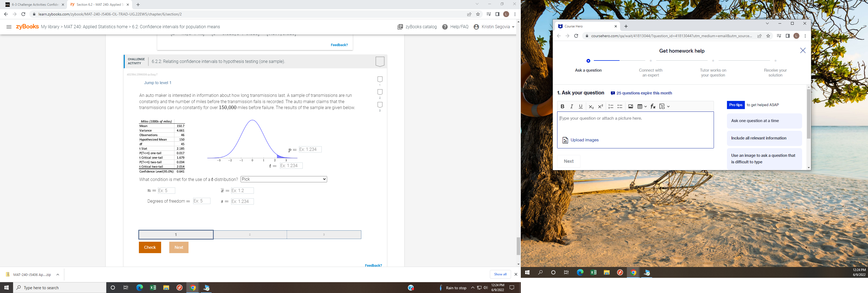Image resolution: width=868 pixels, height=293 pixels.
Task: Toggle level 3 completion box
Action: click(x=380, y=105)
